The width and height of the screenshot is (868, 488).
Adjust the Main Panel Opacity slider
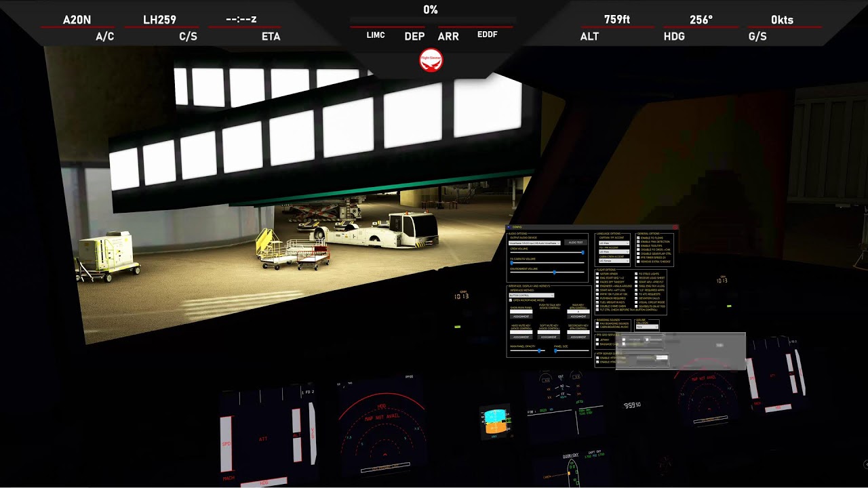coord(528,350)
